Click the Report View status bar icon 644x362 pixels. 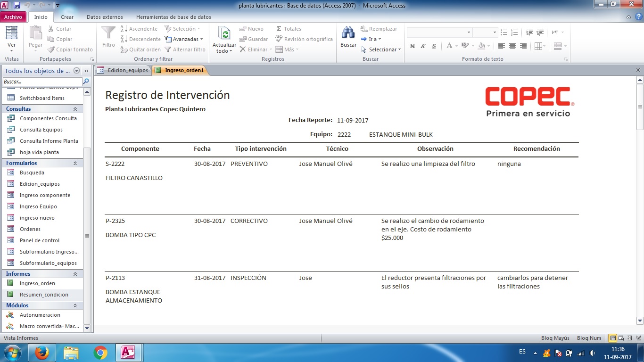point(612,338)
